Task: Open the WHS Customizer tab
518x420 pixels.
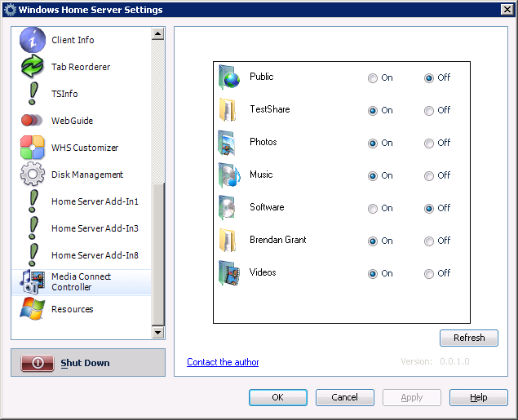Action: [82, 148]
